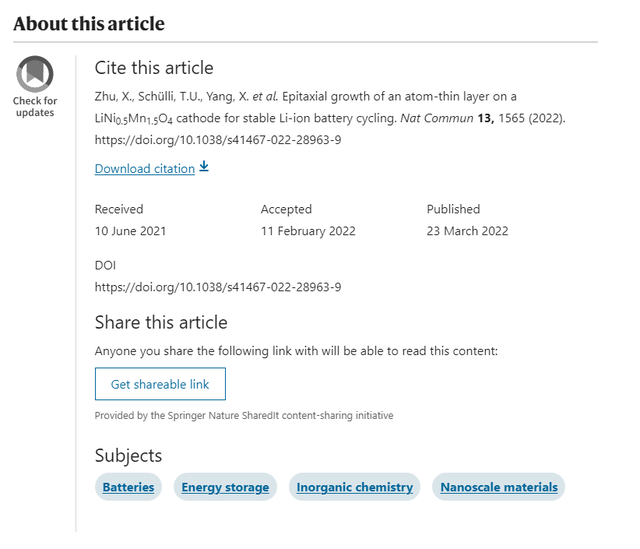Click the Accepted date 11 February 2022

pos(308,231)
